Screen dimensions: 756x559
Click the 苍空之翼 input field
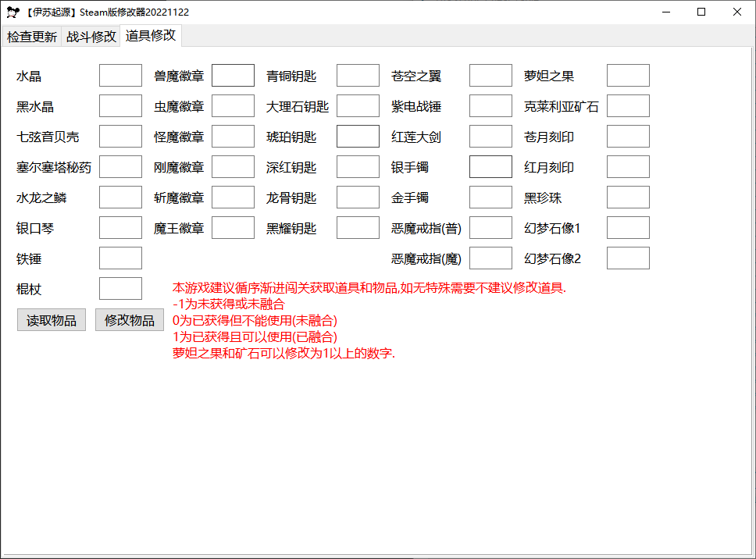490,75
